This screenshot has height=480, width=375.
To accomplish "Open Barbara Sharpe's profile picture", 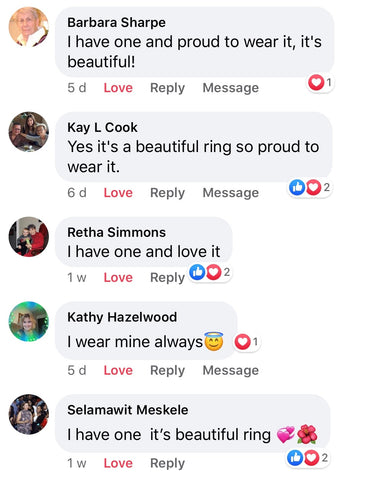I will click(29, 27).
